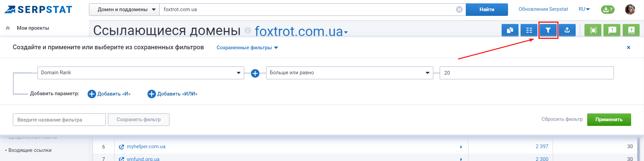Viewport: 644px width, 161px height.
Task: Click the home icon beside Мои проекты
Action: coord(8,28)
